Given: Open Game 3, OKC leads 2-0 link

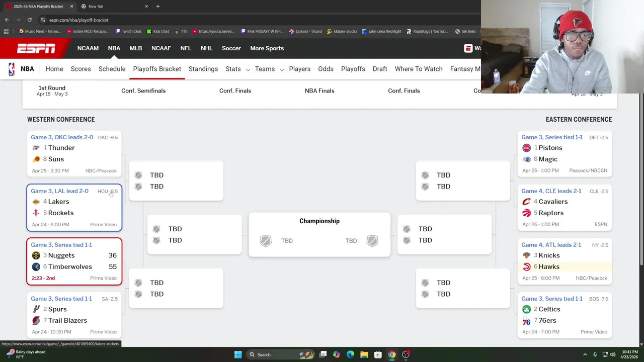Looking at the screenshot, I should [x=62, y=137].
